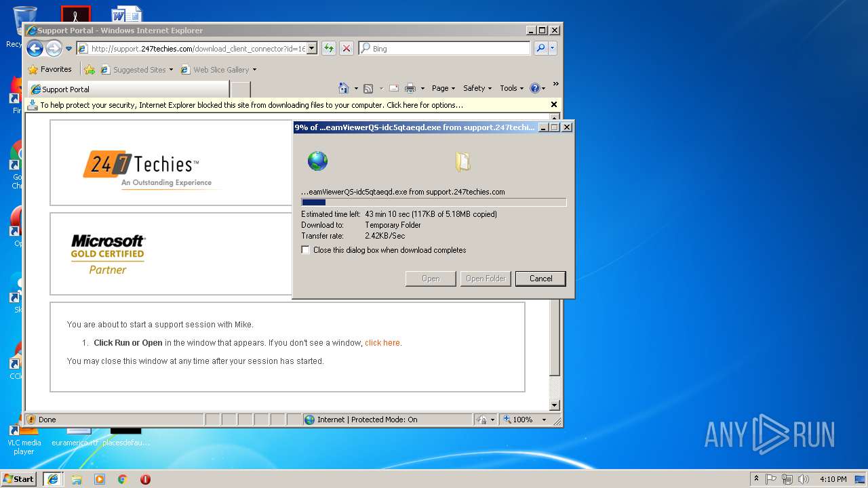868x488 pixels.
Task: Select the Adobe Reader desktop icon
Action: 75,14
